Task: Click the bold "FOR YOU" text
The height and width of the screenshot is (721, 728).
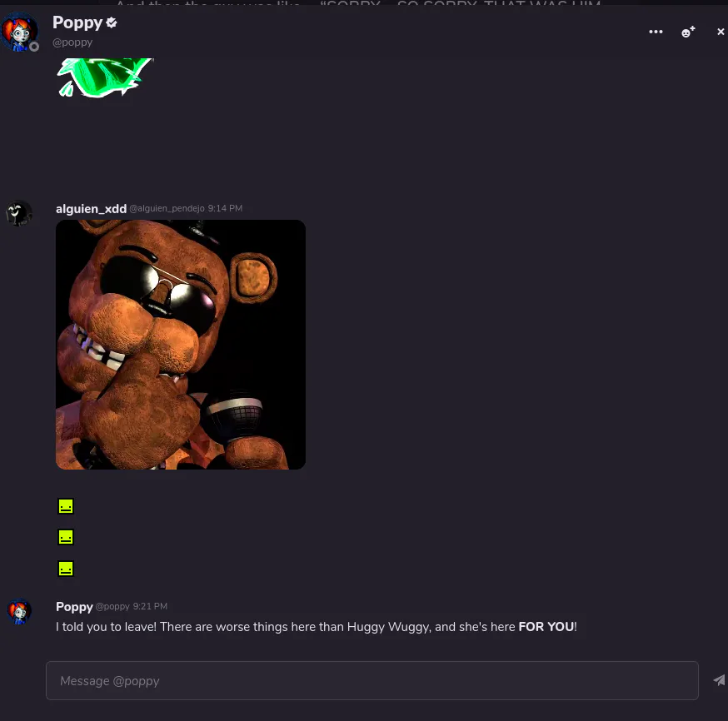Action: pyautogui.click(x=546, y=627)
